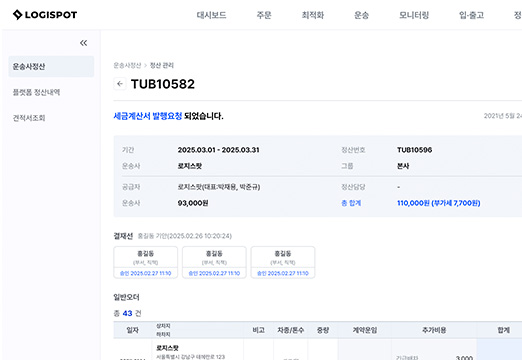Screen dimensions: 522x360
Task: Click the 정산 관리 breadcrumb
Action: [x=162, y=65]
